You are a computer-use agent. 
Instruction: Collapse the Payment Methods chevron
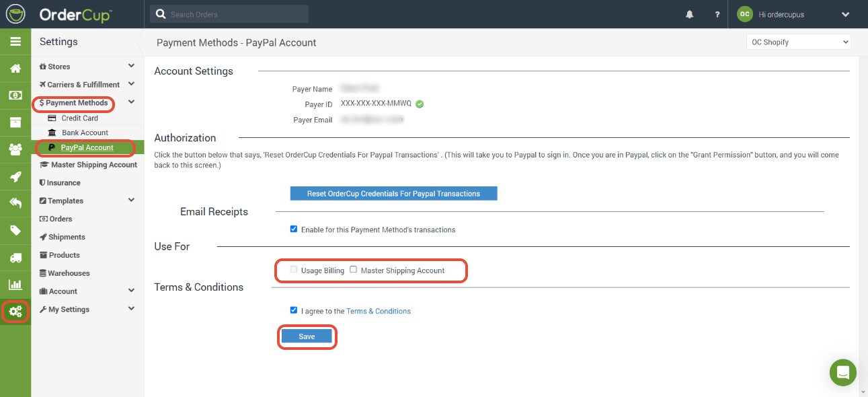click(131, 102)
